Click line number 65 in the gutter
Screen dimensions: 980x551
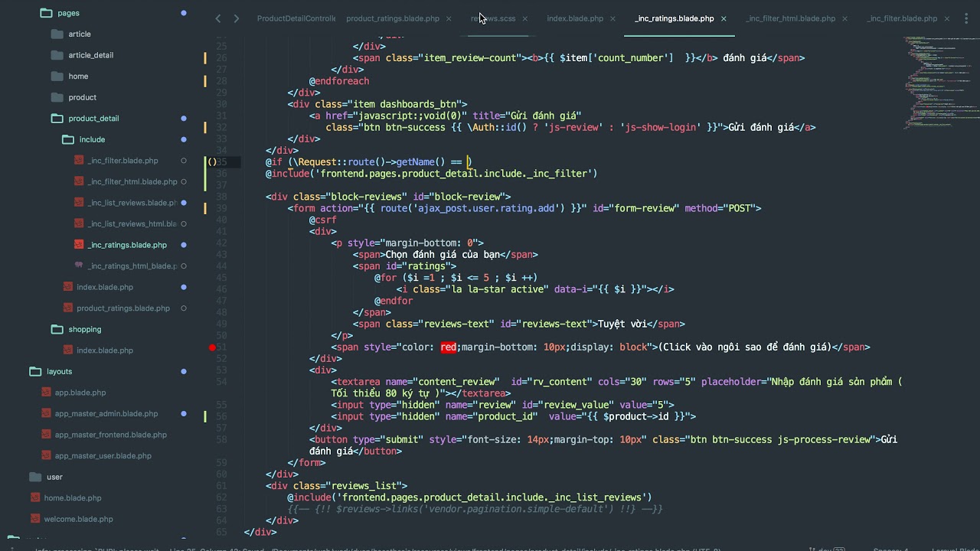[x=221, y=532]
